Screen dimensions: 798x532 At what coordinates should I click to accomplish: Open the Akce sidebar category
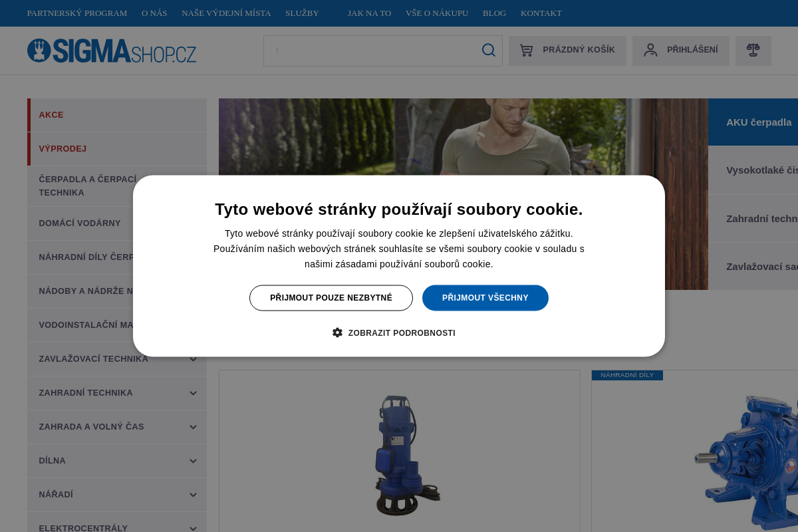tap(117, 115)
